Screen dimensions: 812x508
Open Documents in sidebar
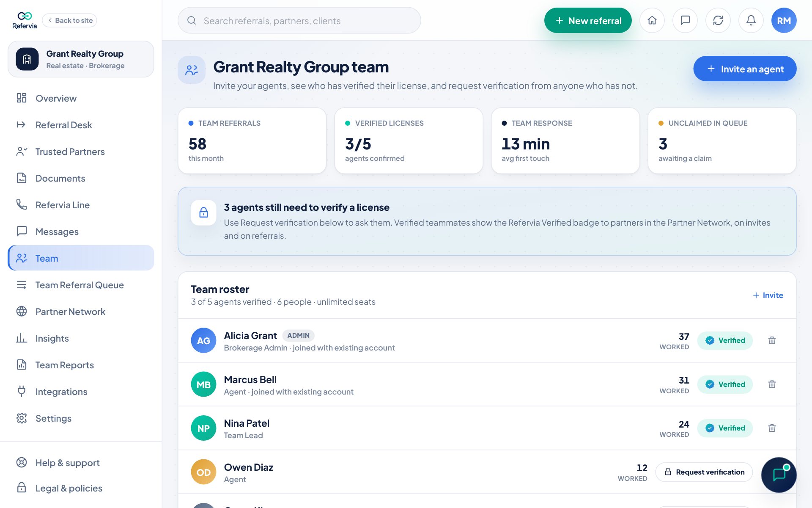point(81,178)
